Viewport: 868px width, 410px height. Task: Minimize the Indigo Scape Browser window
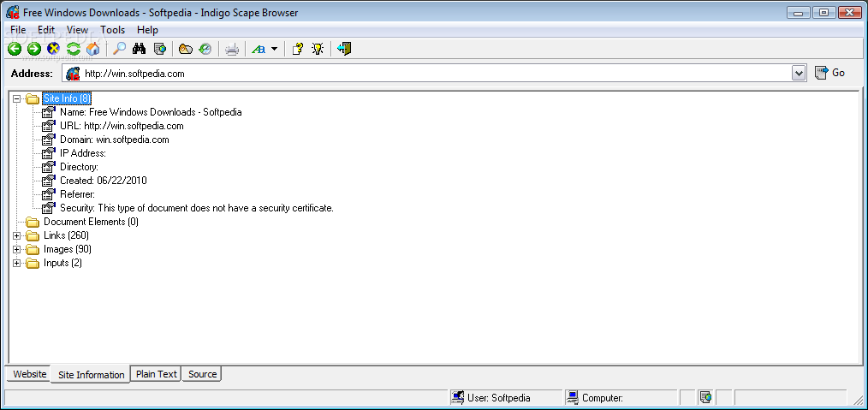[799, 12]
